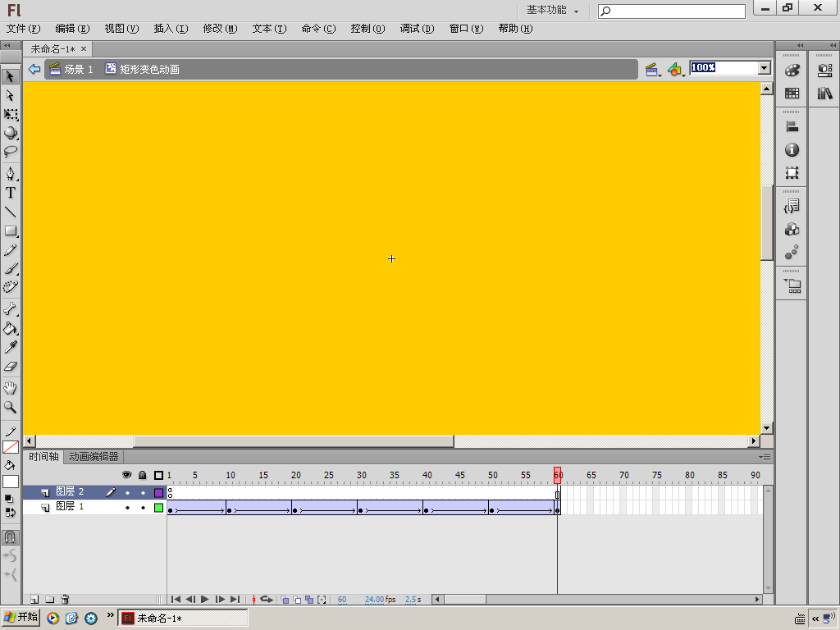840x630 pixels.
Task: Click the Windows 开始 button
Action: (x=21, y=618)
